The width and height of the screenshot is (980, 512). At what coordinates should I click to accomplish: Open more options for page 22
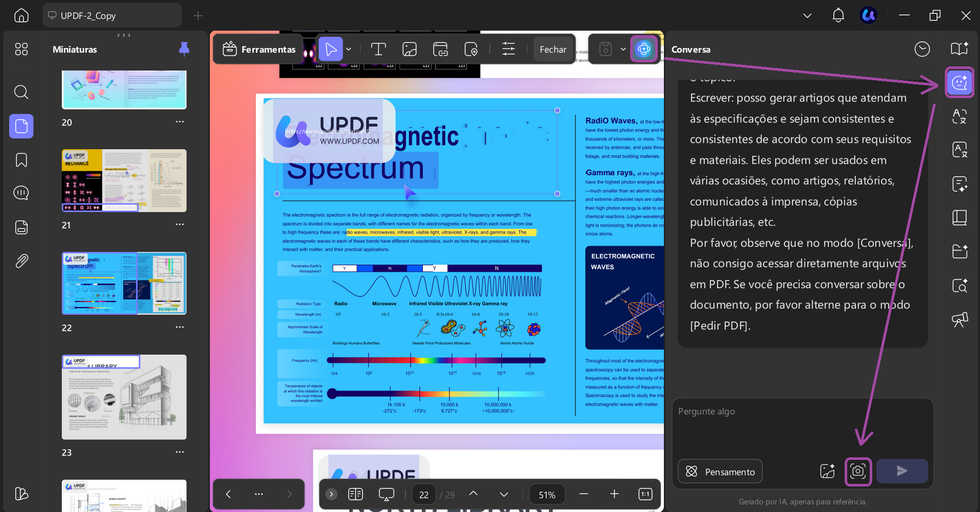click(180, 327)
